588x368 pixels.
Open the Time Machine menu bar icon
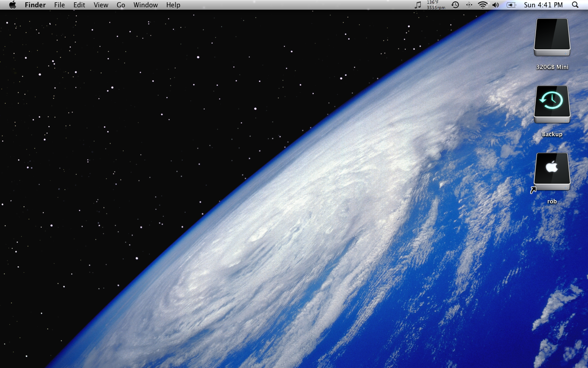coord(455,5)
